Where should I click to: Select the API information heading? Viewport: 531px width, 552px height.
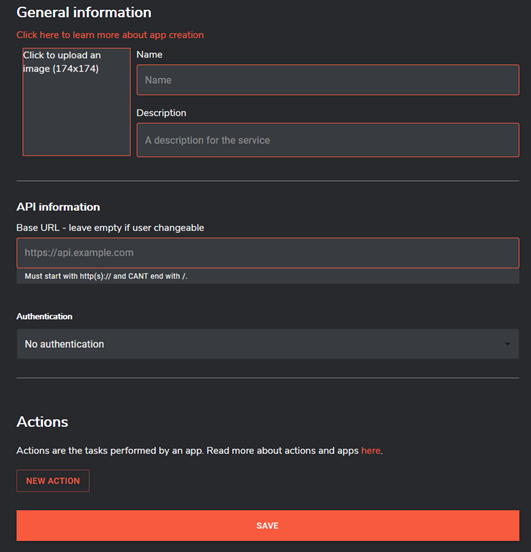pos(58,207)
